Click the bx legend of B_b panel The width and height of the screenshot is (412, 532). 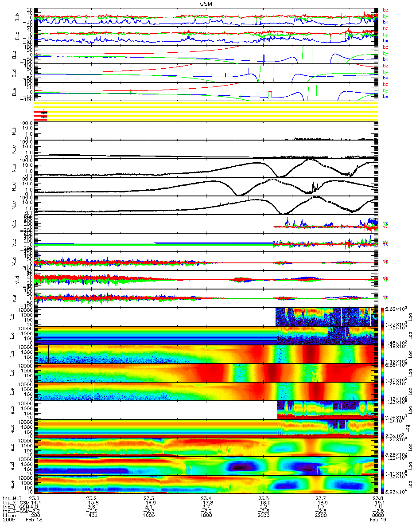pos(385,22)
